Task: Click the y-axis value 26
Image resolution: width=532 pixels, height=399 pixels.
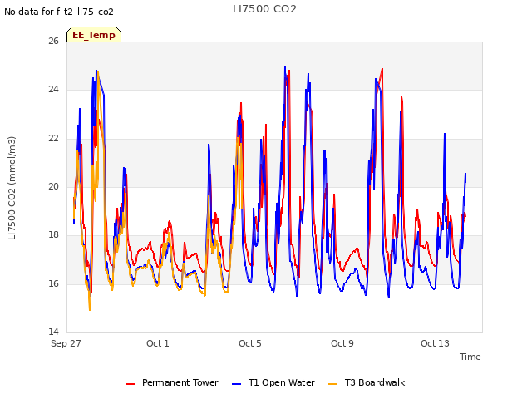Action: coord(53,41)
